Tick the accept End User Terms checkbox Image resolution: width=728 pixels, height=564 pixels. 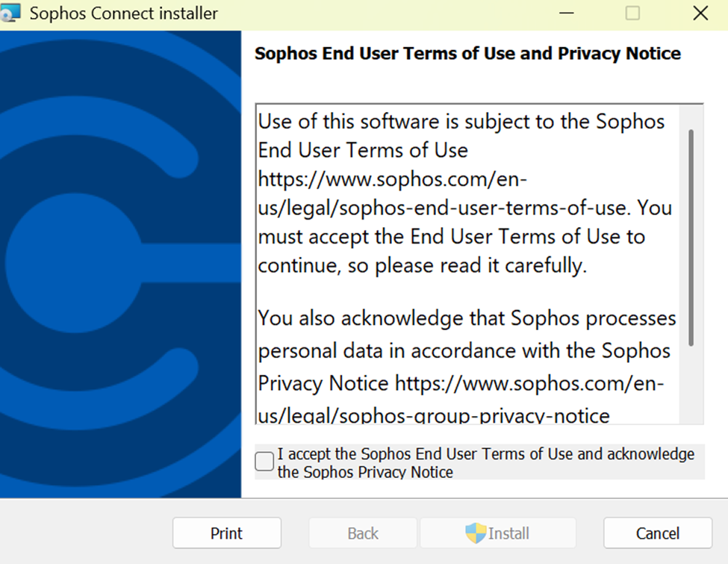[264, 462]
